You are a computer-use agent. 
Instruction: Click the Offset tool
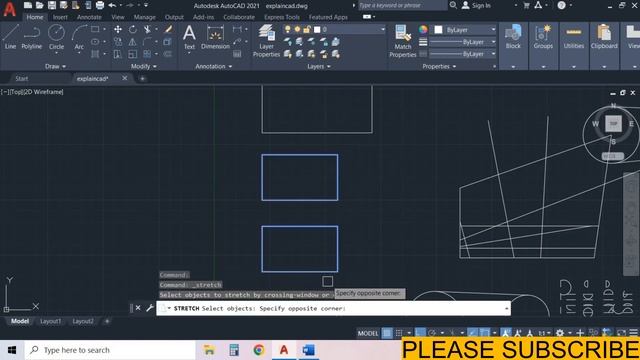168,54
